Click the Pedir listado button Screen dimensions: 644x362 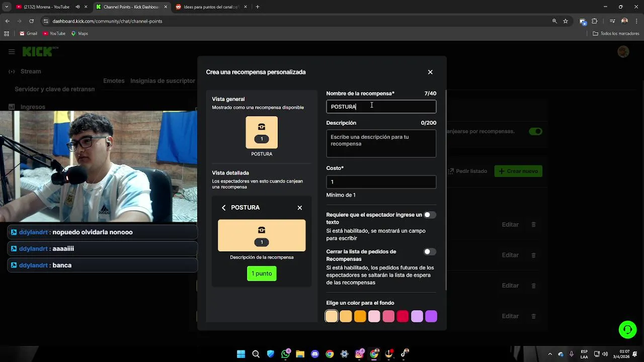click(x=467, y=171)
